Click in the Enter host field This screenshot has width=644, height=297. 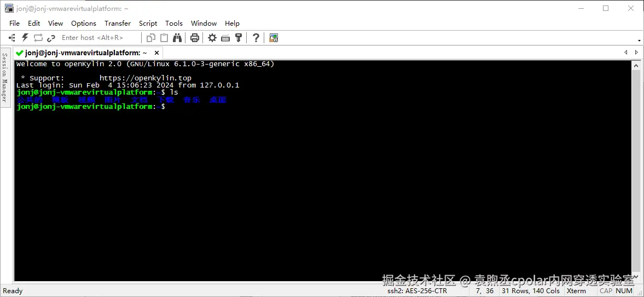[99, 38]
